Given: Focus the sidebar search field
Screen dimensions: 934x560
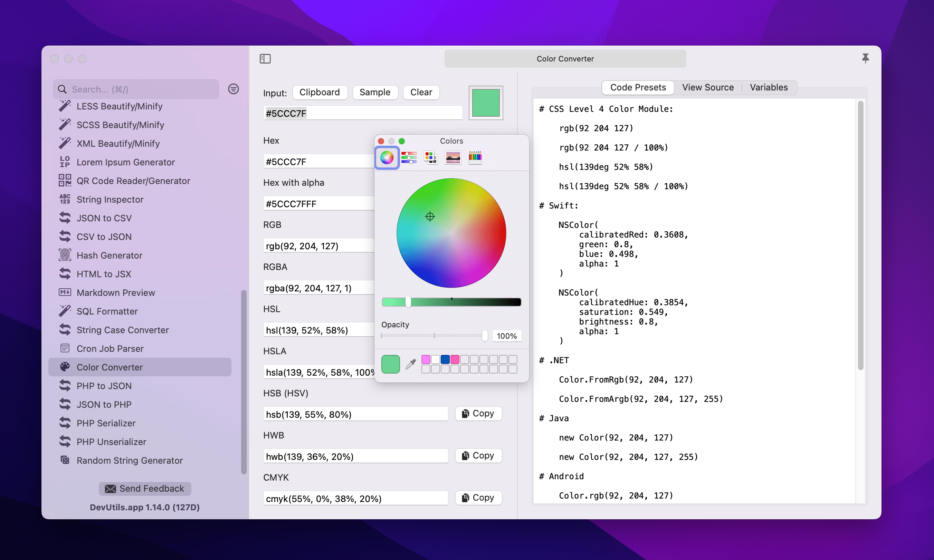Looking at the screenshot, I should coord(136,89).
